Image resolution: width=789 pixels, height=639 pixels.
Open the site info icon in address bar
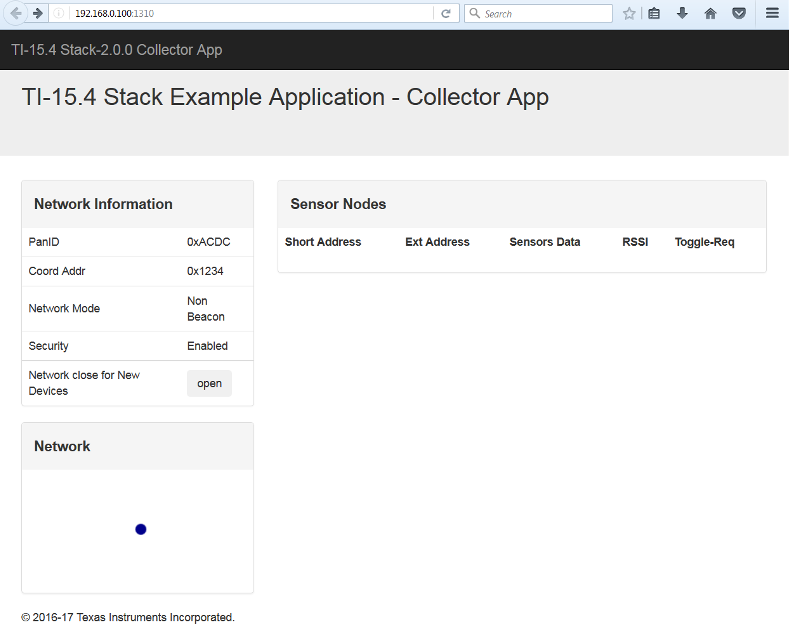point(59,14)
